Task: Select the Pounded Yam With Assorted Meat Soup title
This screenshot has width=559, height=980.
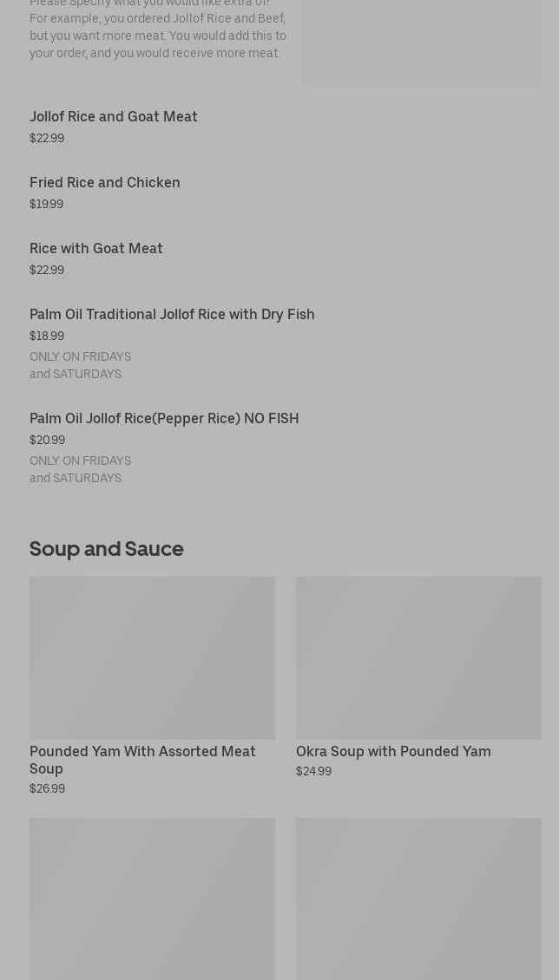Action: point(142,760)
